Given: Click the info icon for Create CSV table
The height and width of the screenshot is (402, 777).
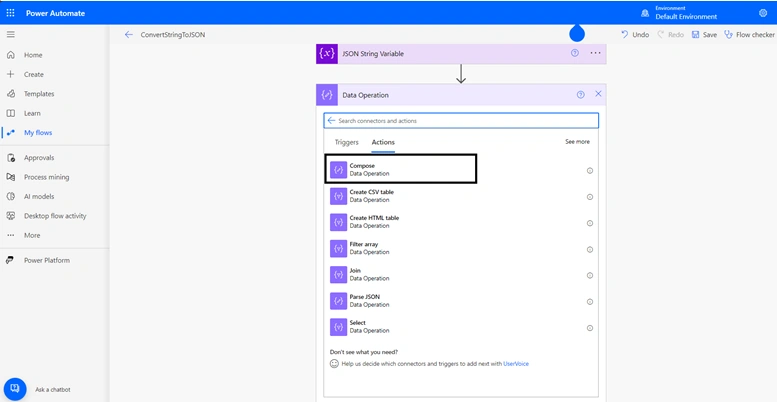Looking at the screenshot, I should point(590,197).
